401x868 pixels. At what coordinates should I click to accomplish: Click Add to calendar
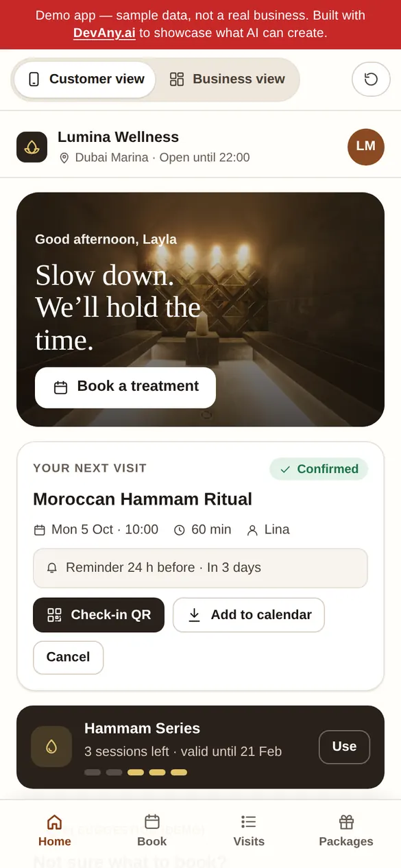coord(249,615)
